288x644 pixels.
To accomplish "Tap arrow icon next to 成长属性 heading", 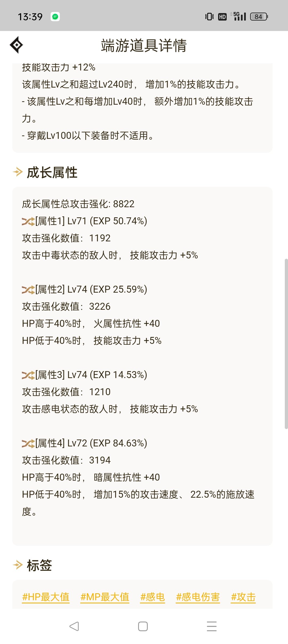I will [18, 172].
